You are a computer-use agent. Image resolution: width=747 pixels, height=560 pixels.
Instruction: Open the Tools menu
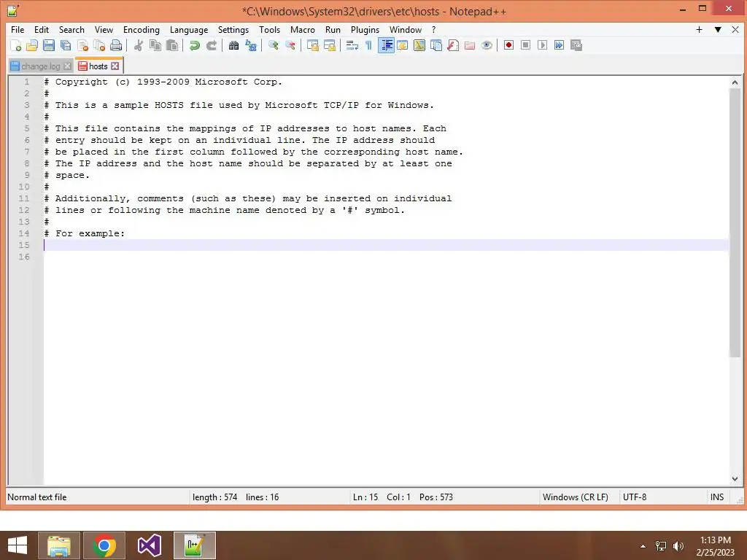point(269,29)
